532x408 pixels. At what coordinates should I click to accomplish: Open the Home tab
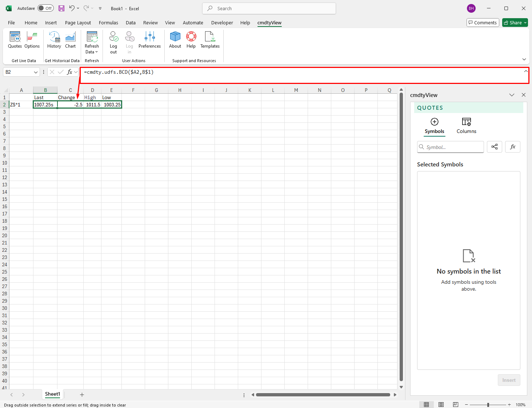point(31,23)
